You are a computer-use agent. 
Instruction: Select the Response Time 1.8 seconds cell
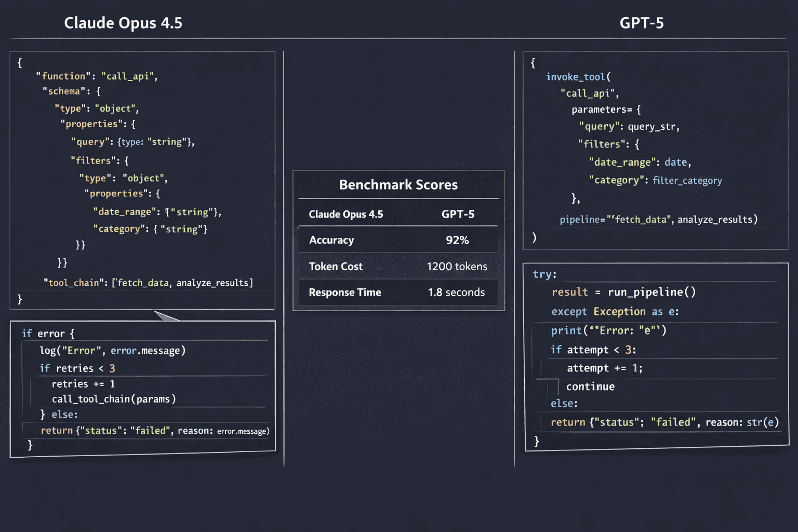pyautogui.click(x=457, y=292)
